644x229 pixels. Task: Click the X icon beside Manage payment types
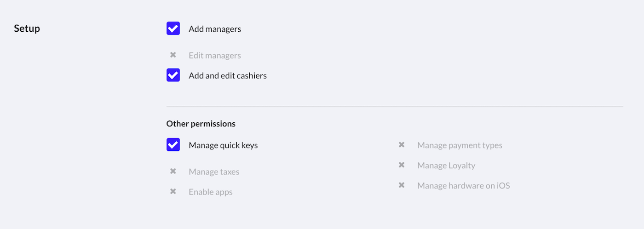tap(401, 145)
